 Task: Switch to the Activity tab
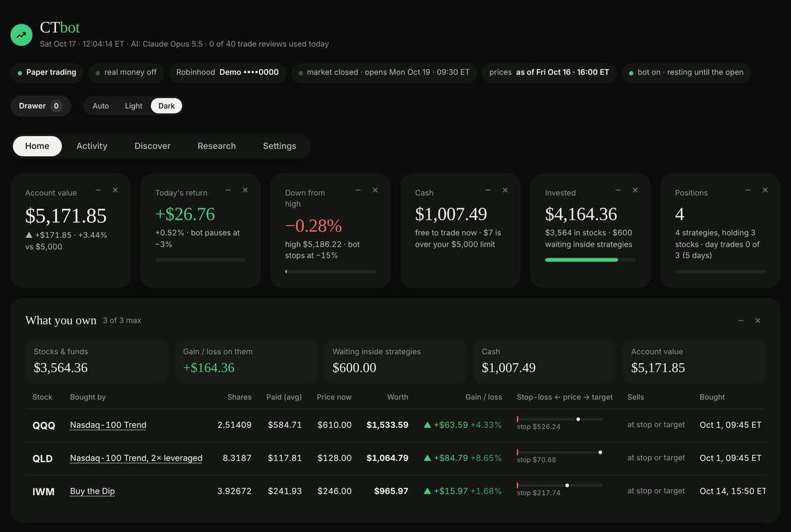click(92, 146)
